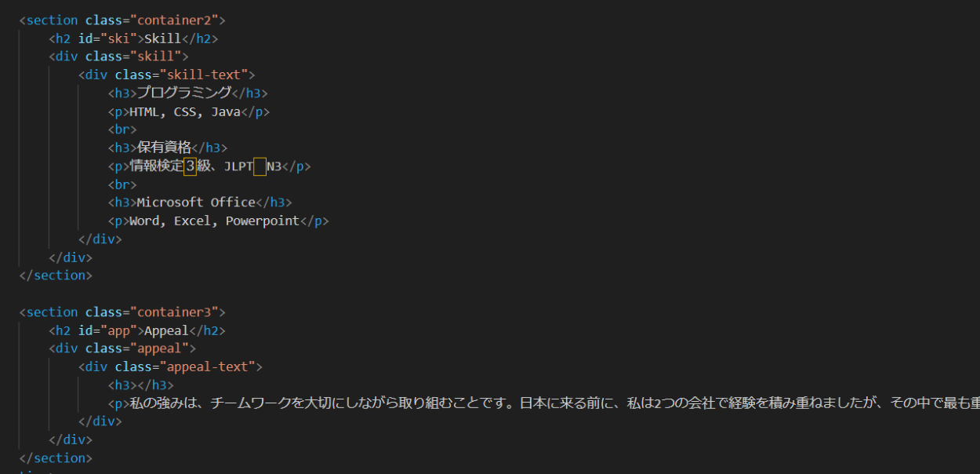
Task: Click the "container3" class value
Action: (178, 312)
